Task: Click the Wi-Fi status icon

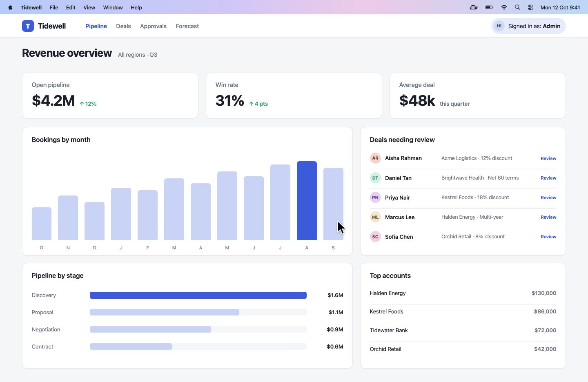Action: (504, 7)
